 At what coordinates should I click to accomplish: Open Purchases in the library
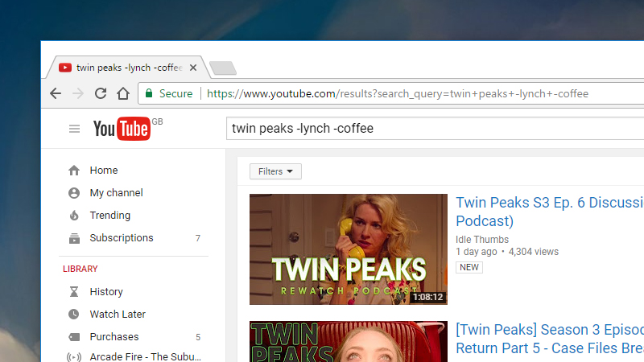(x=114, y=337)
